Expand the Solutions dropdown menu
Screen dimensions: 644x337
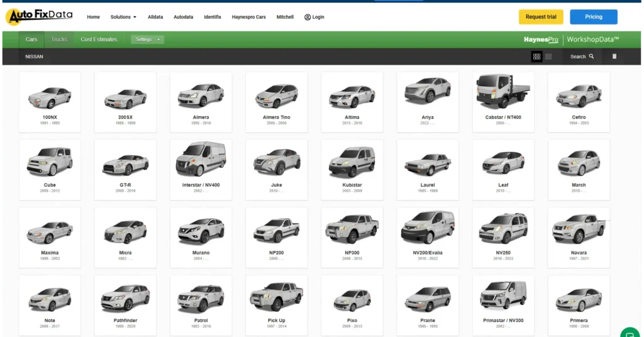tap(123, 17)
